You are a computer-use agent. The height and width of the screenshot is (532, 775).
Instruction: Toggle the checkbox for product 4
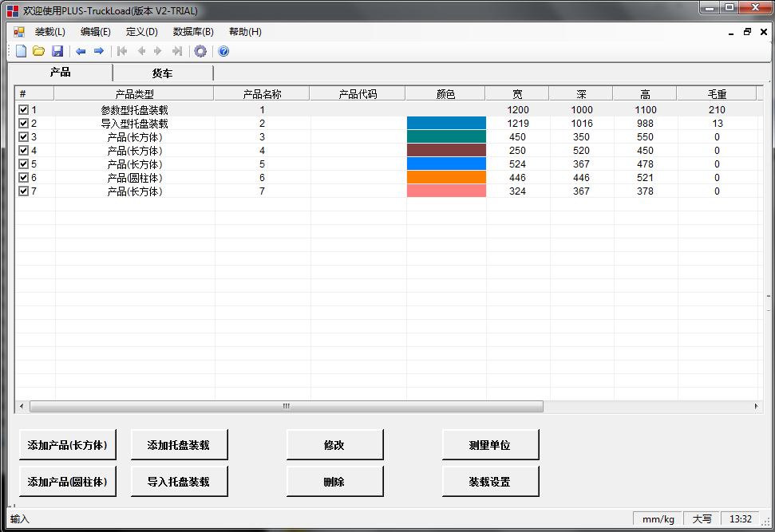click(23, 151)
